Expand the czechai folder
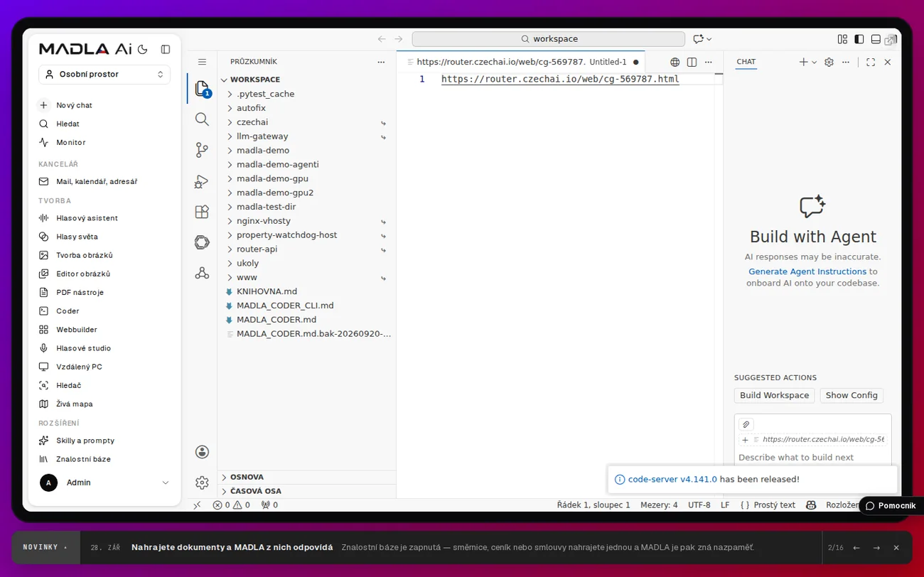This screenshot has width=924, height=577. coord(306,122)
